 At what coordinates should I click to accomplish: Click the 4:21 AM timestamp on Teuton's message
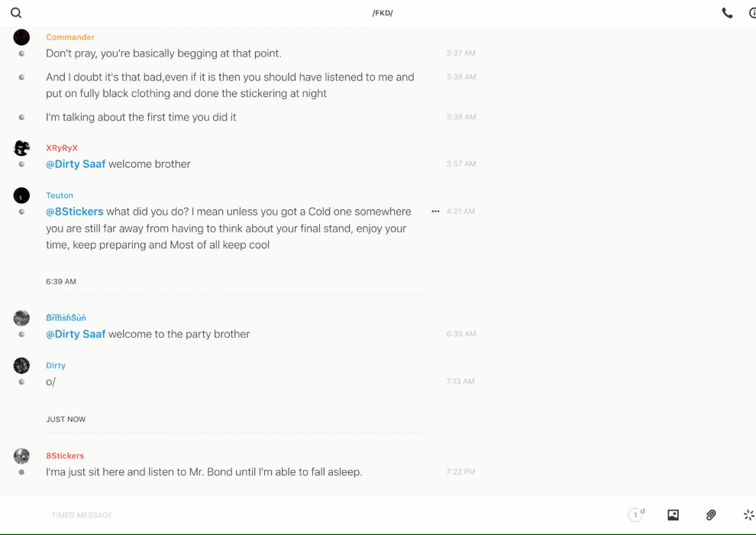click(x=461, y=212)
